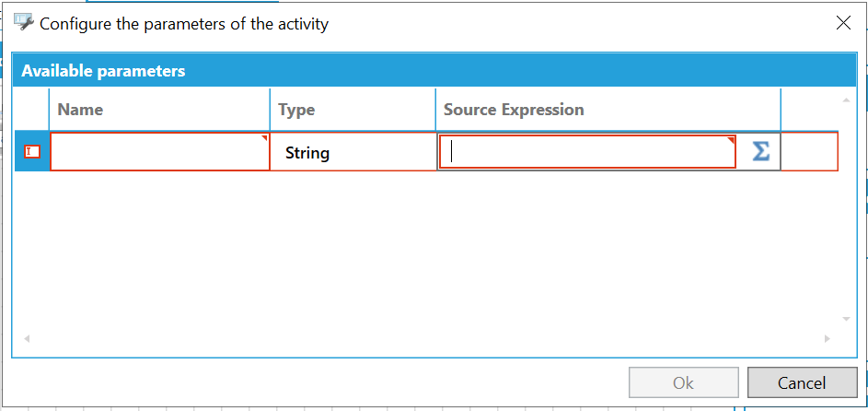The height and width of the screenshot is (411, 868).
Task: Click into the Source Expression text field
Action: [587, 152]
